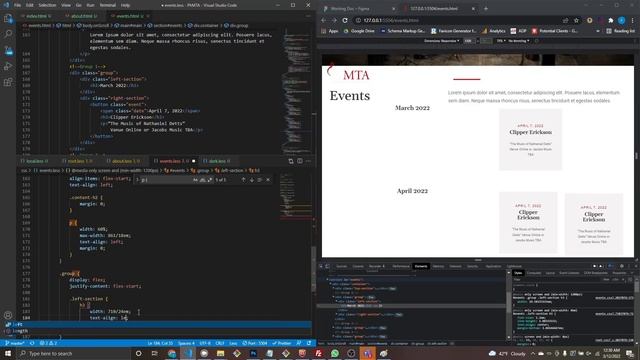Viewport: 640px width, 360px height.
Task: Toggle Match Case in find widget
Action: click(196, 180)
